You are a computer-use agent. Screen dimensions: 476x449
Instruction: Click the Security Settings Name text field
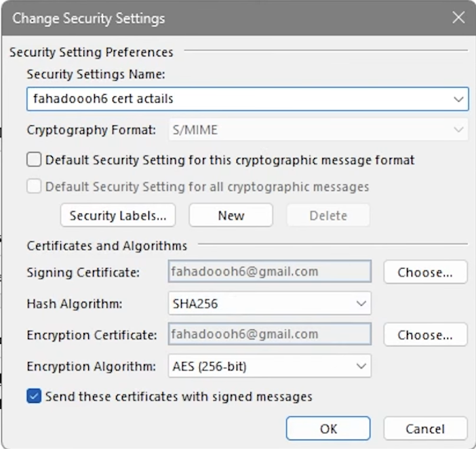237,99
